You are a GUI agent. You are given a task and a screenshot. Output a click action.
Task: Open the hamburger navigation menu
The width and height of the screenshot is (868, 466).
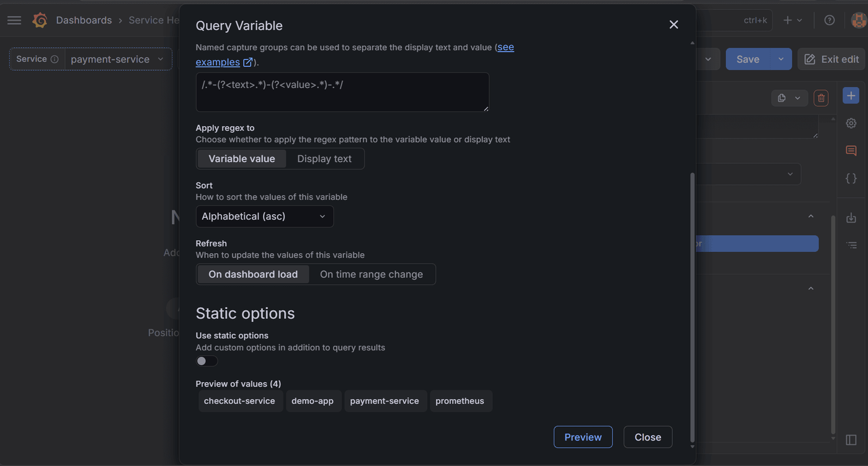(14, 20)
